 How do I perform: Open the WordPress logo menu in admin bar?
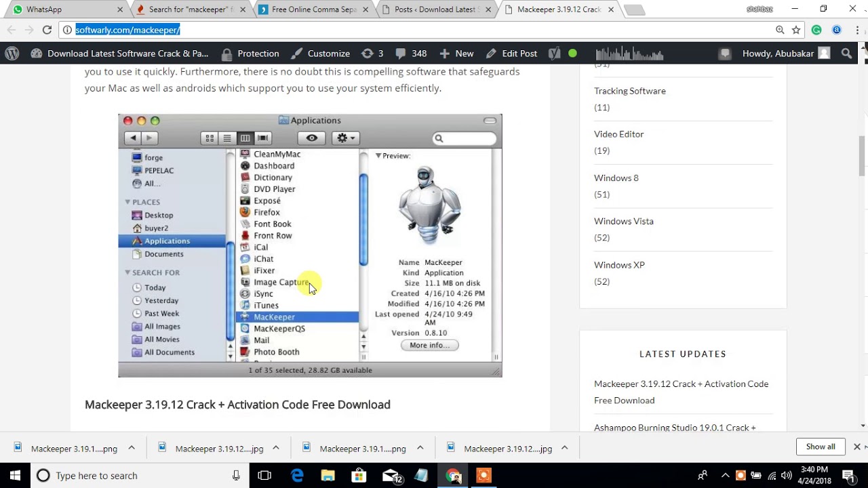pyautogui.click(x=12, y=54)
